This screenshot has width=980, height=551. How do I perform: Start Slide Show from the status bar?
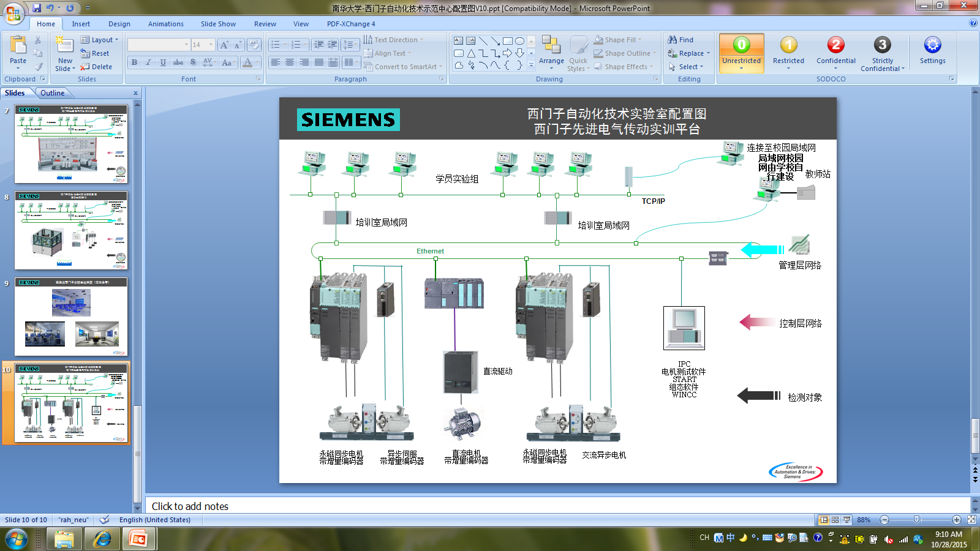[x=847, y=520]
